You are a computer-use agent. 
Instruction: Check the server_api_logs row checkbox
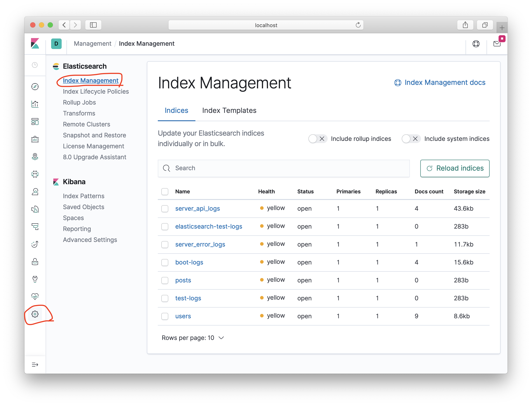click(x=165, y=208)
